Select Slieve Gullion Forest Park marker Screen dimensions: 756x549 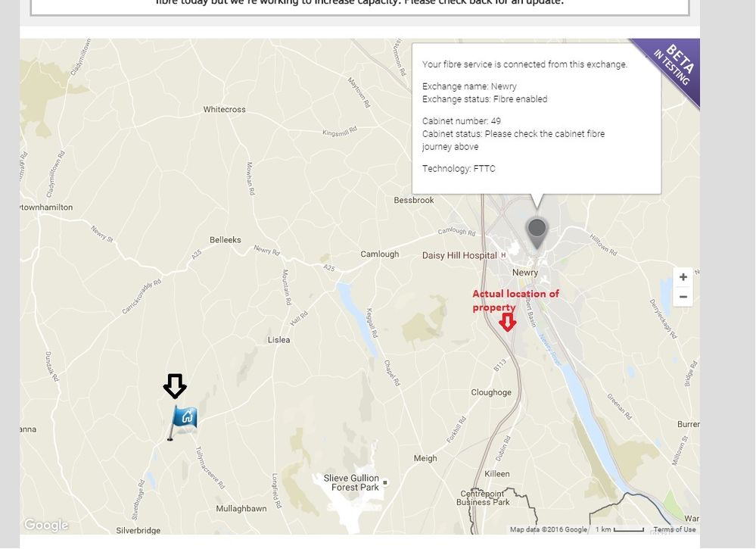pos(384,482)
